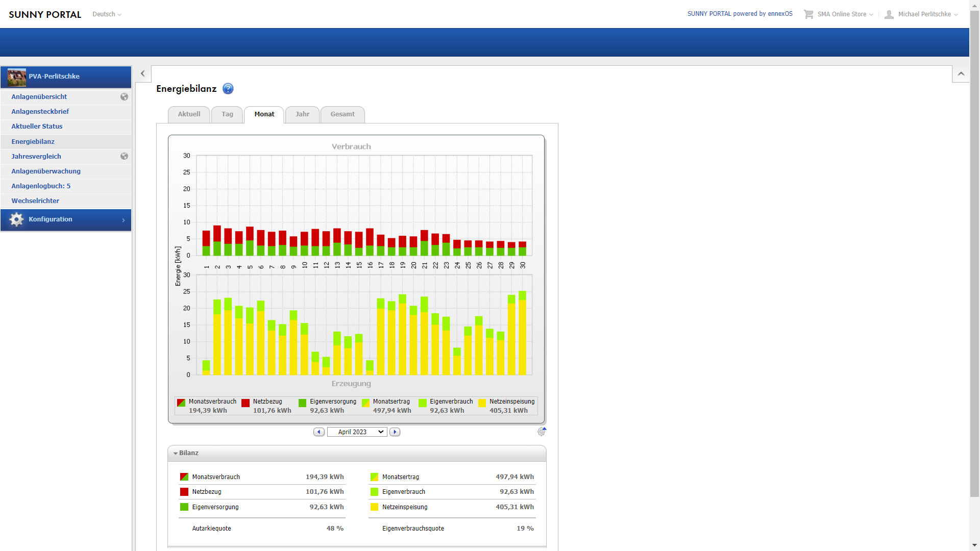Collapse the Bilanz section

[186, 453]
